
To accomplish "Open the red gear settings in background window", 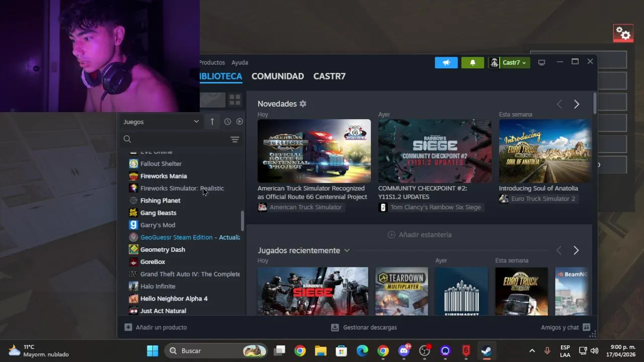I will click(x=623, y=34).
